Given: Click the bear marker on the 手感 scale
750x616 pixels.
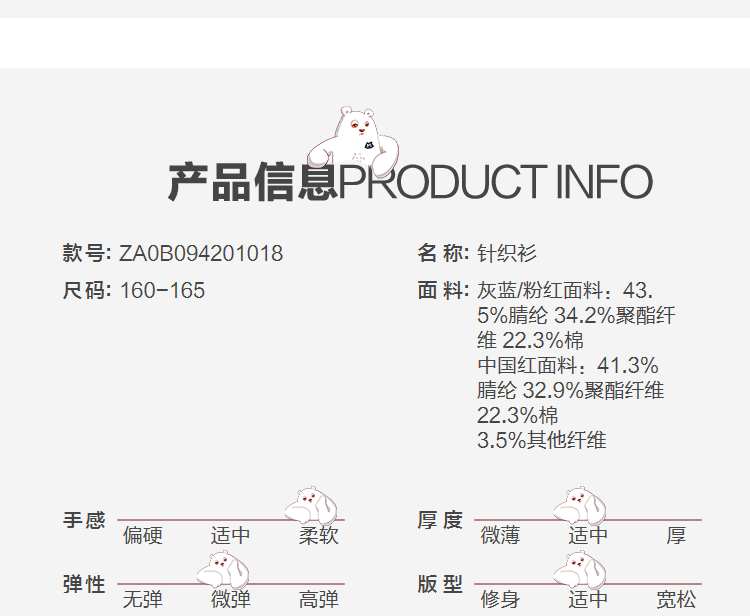Looking at the screenshot, I should click(x=311, y=505).
